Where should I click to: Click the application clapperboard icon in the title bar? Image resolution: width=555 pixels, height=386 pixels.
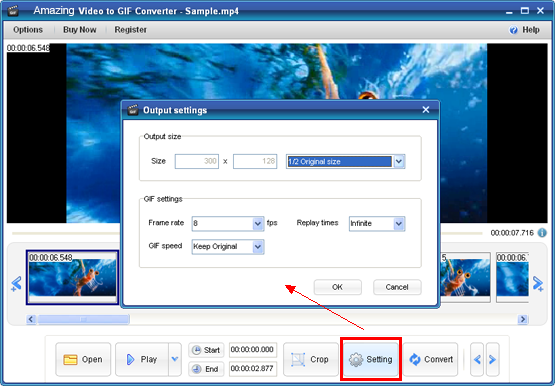[13, 11]
